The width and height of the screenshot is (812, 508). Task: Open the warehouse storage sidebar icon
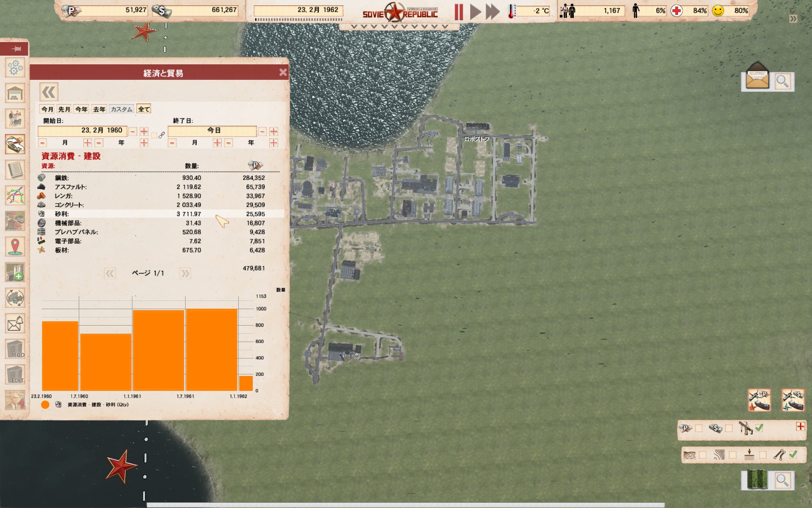(15, 93)
